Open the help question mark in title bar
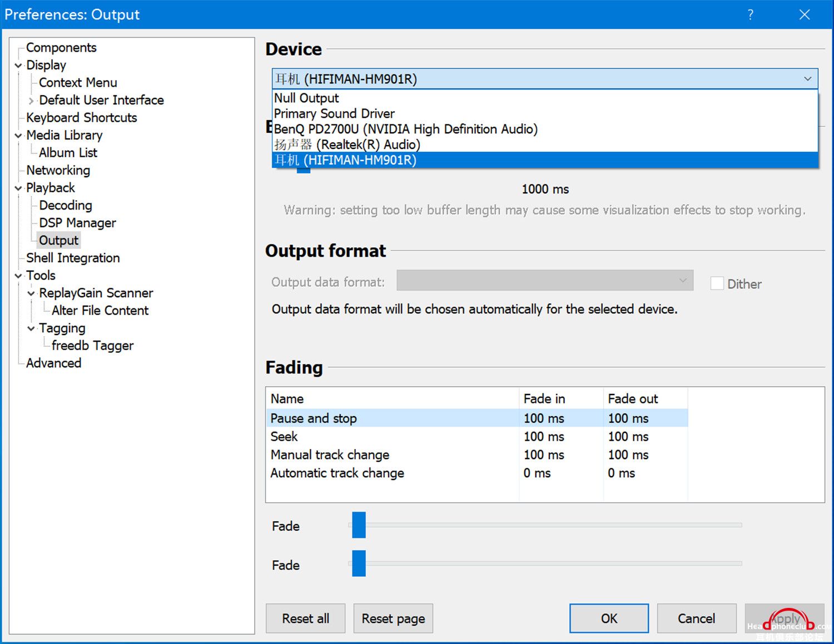834x644 pixels. click(x=750, y=14)
